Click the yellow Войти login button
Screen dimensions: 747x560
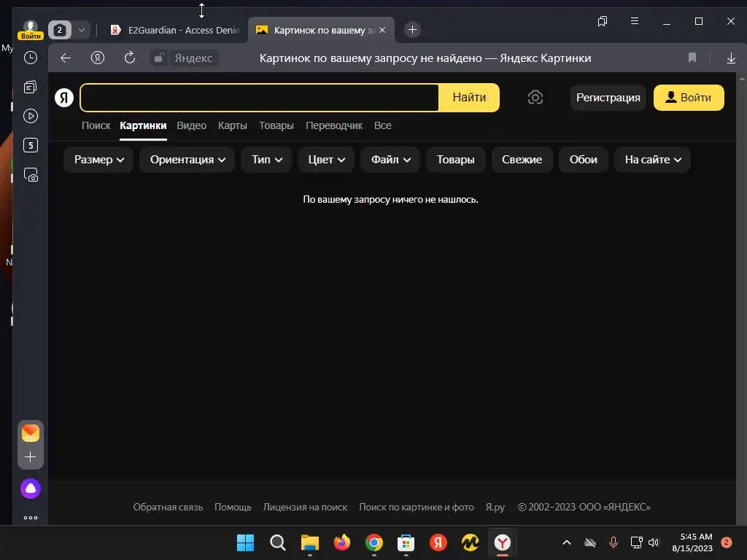point(689,98)
